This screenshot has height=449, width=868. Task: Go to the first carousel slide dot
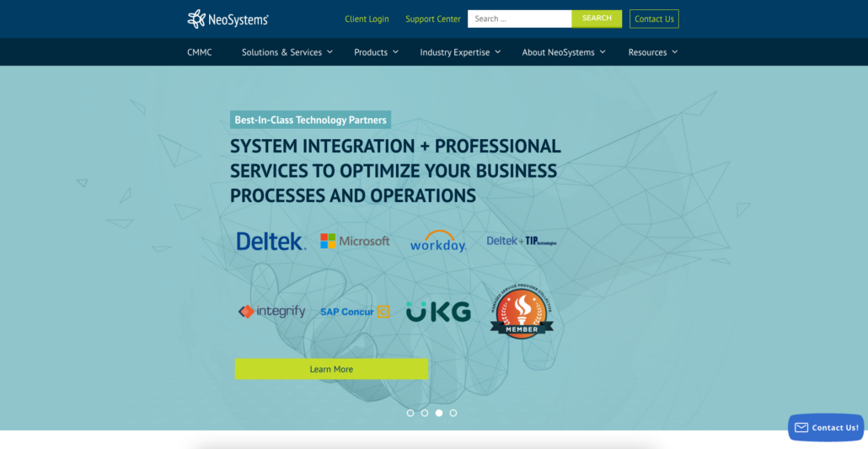click(x=410, y=413)
